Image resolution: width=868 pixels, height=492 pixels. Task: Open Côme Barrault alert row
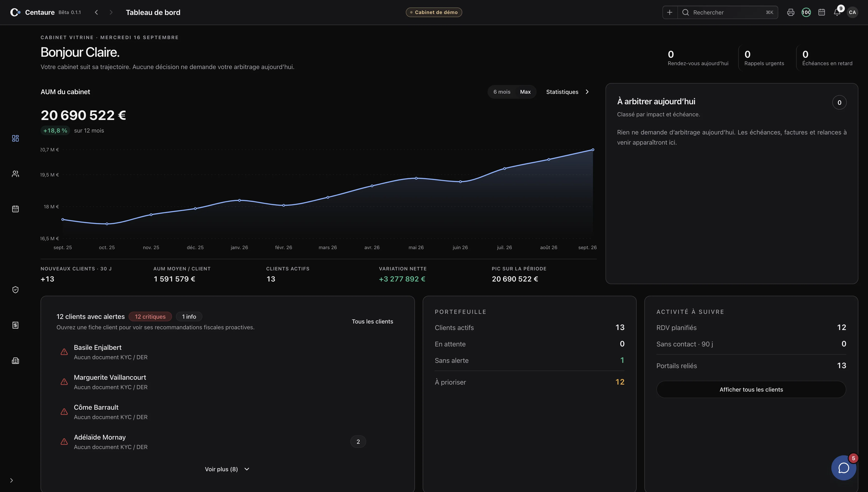227,412
